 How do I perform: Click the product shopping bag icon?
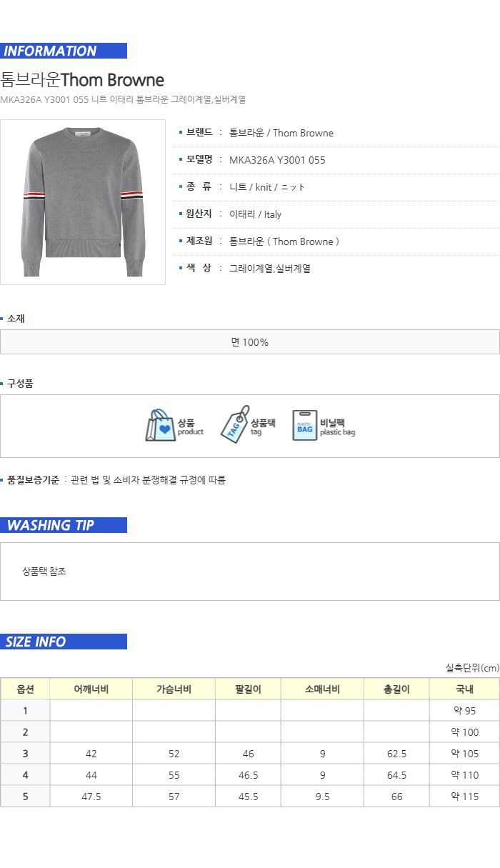click(160, 426)
